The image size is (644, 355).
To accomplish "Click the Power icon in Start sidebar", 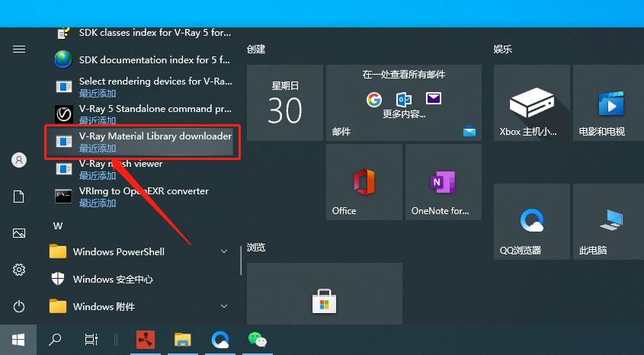I will pyautogui.click(x=19, y=306).
